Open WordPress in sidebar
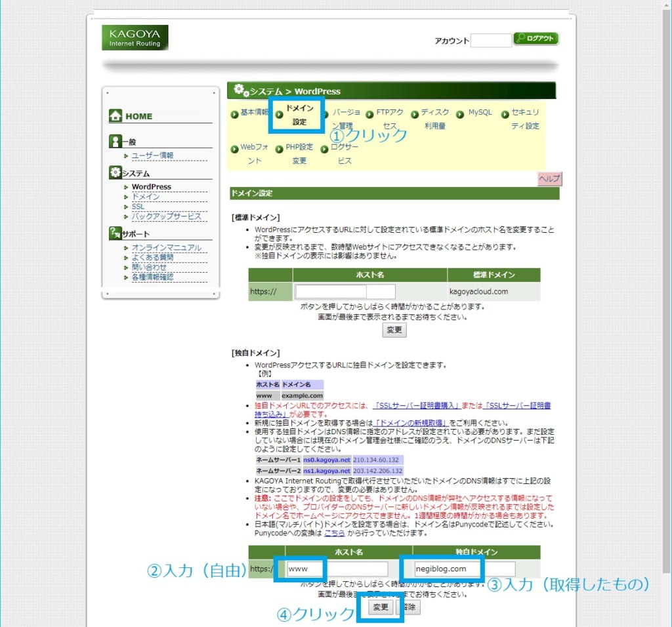The width and height of the screenshot is (672, 627). click(x=152, y=187)
